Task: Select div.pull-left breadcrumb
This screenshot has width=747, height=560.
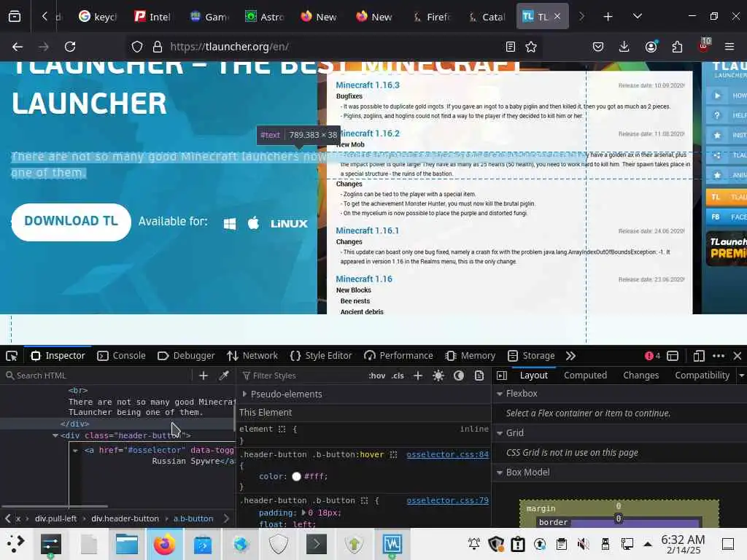Action: (x=55, y=518)
